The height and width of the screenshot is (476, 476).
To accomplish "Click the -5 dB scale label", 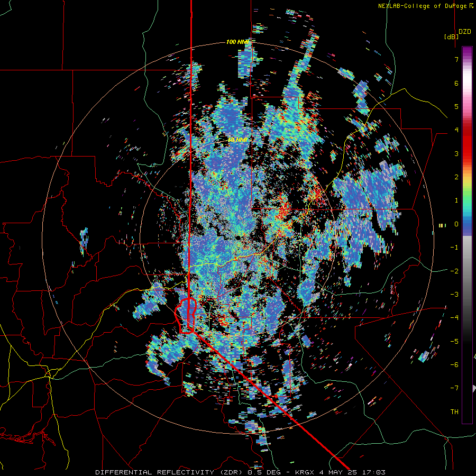I will coord(454,341).
